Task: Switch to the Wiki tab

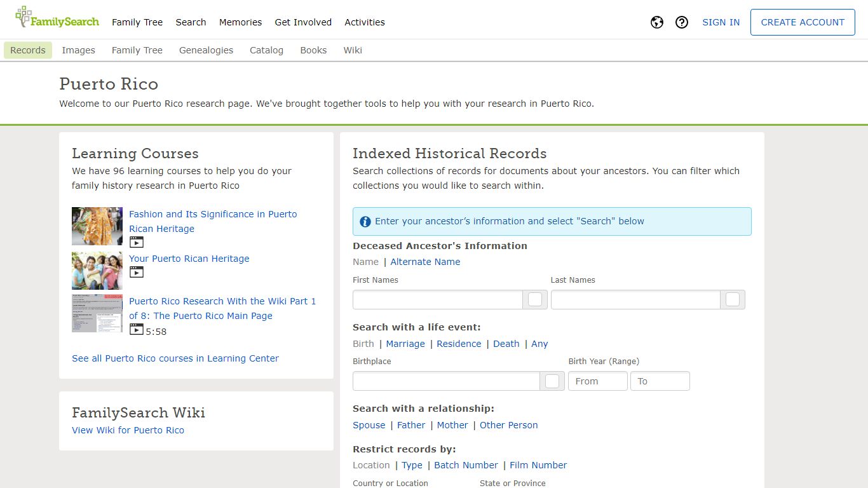Action: (x=353, y=50)
